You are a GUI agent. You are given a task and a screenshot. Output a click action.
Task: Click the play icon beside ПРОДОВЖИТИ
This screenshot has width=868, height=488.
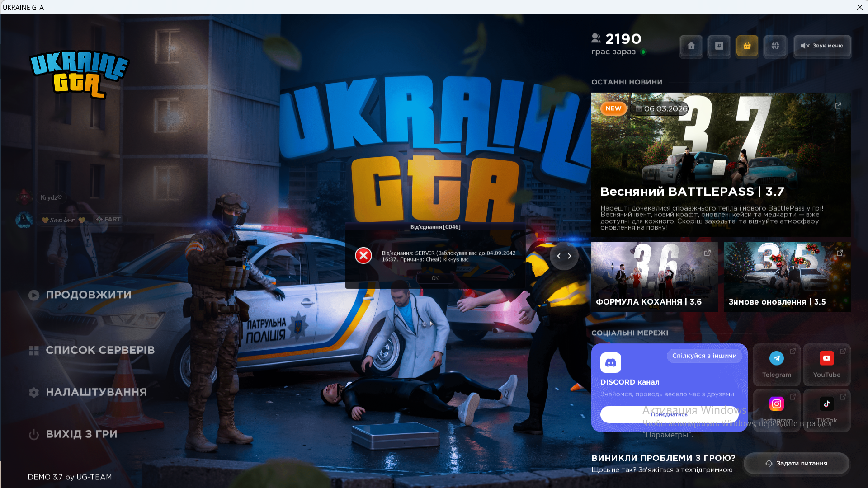point(34,296)
